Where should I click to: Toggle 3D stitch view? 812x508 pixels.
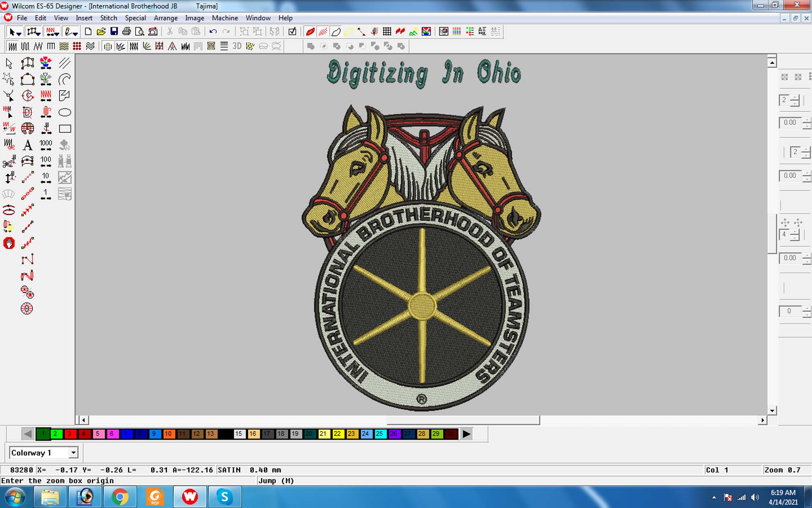237,46
